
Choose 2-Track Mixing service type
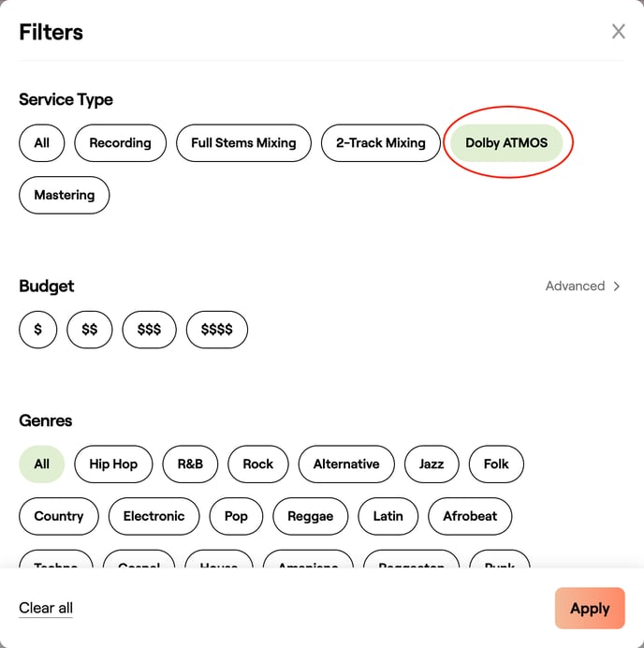(380, 143)
